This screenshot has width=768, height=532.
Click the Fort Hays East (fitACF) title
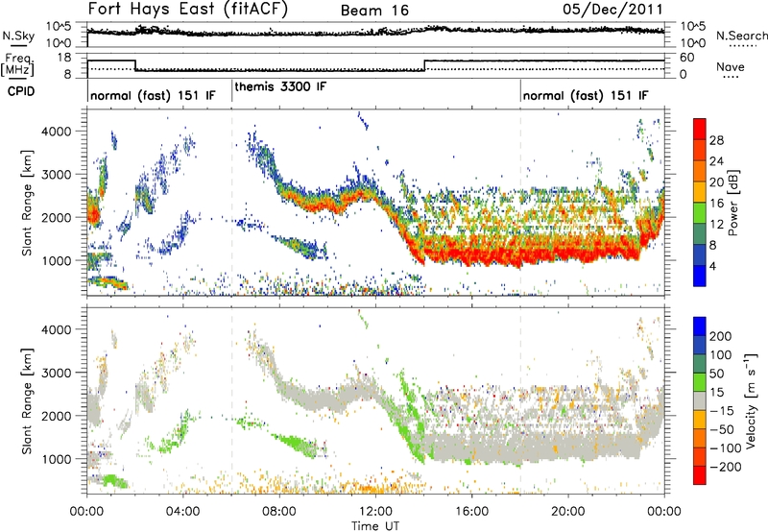coord(187,9)
